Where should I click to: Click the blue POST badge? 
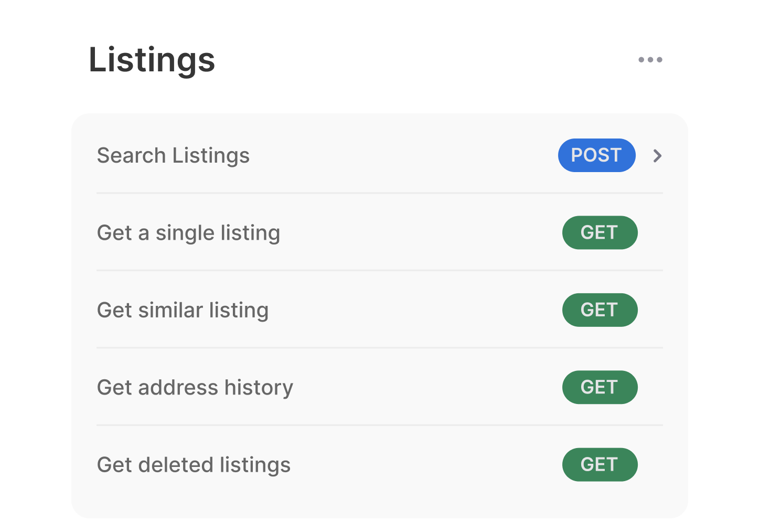(596, 155)
